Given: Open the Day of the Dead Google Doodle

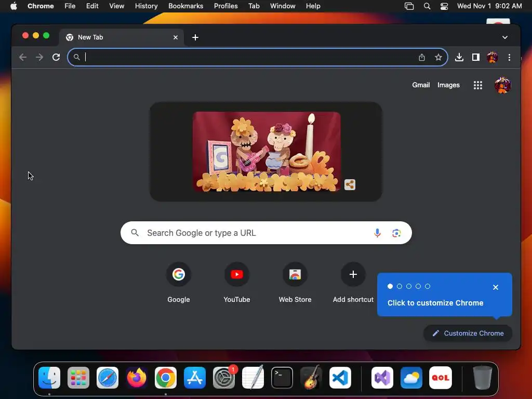Looking at the screenshot, I should (x=267, y=152).
